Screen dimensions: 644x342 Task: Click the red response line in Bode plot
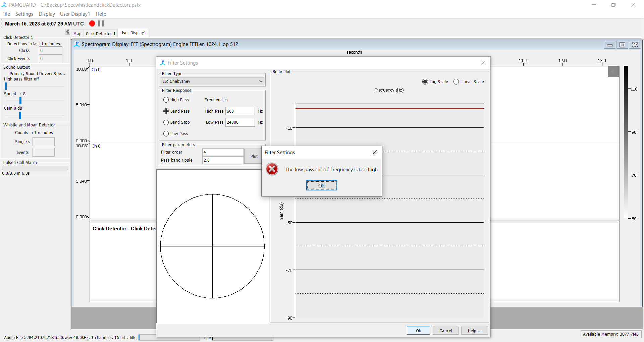[x=389, y=109]
